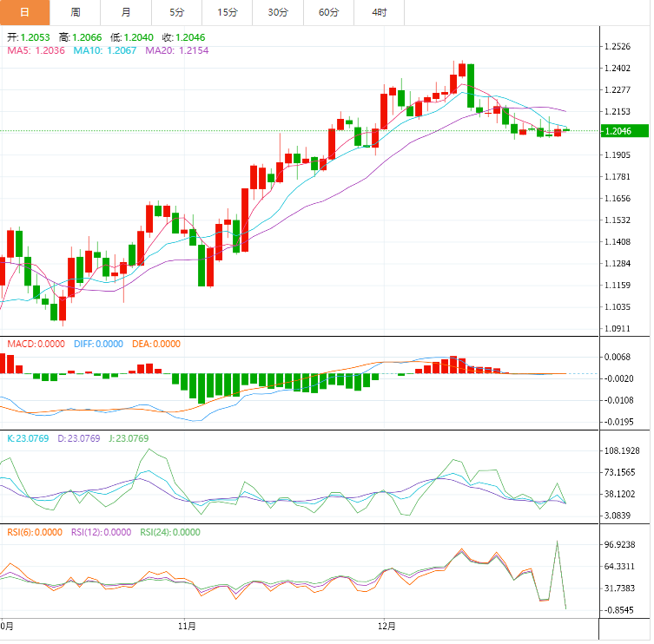Select the RSI(6) indicator label

coord(34,532)
